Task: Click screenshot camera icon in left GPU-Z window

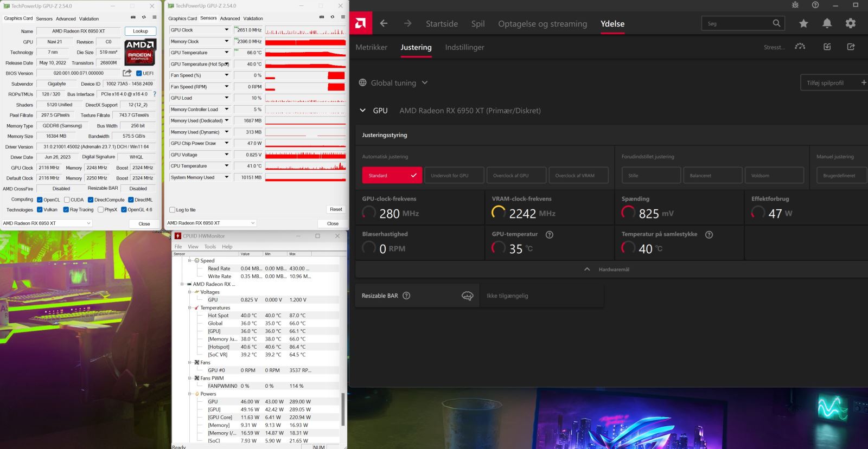Action: tap(133, 17)
